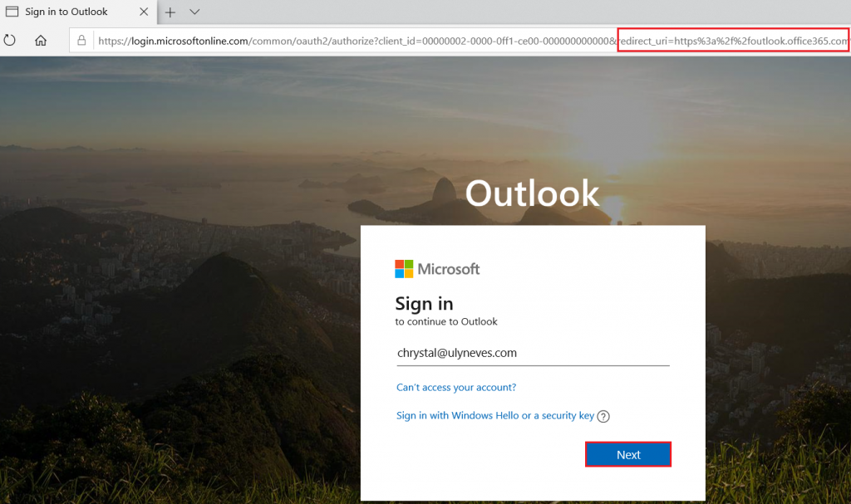This screenshot has height=504, width=851.
Task: Choose Sign in with Windows Hello link
Action: point(495,415)
